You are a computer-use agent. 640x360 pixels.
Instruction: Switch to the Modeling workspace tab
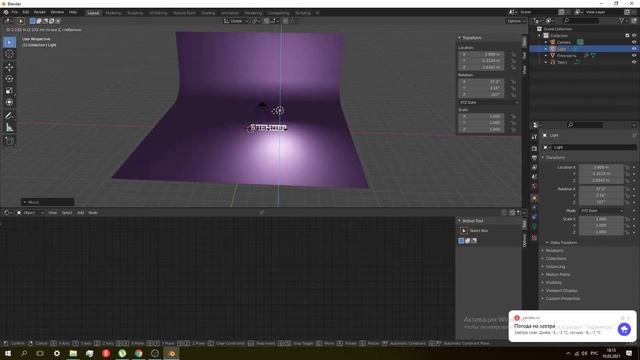click(113, 13)
